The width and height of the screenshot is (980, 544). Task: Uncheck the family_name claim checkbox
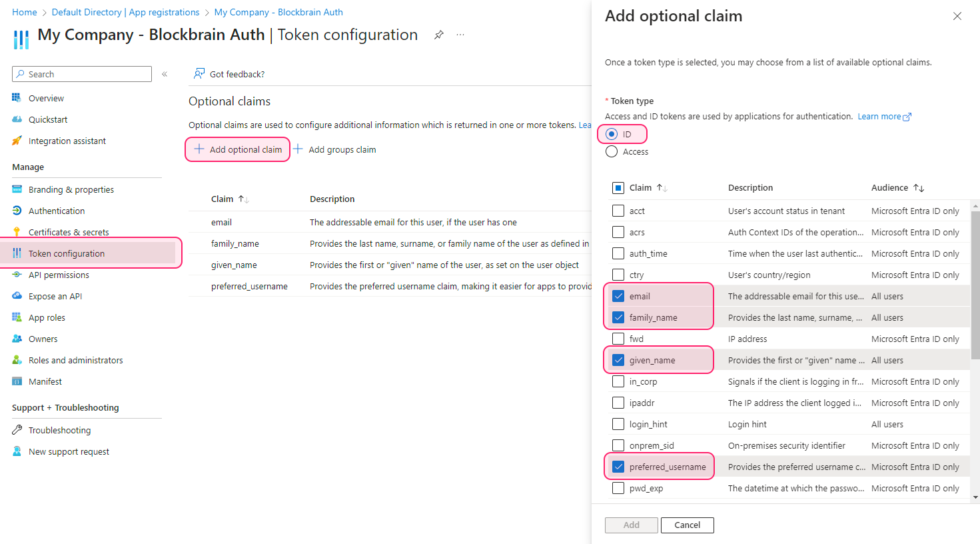click(618, 317)
